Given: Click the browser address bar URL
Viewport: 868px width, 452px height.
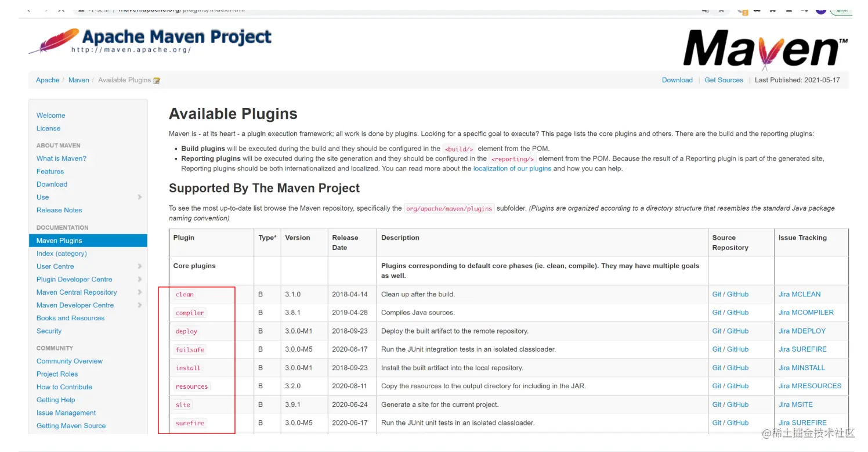Looking at the screenshot, I should click(182, 10).
